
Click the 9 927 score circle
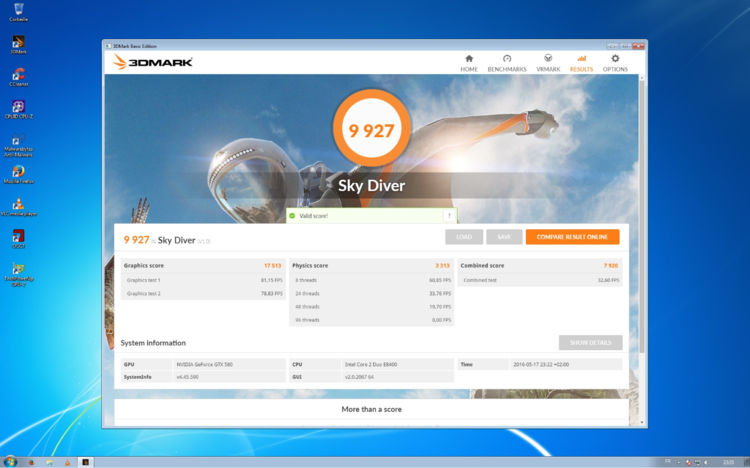pos(372,128)
